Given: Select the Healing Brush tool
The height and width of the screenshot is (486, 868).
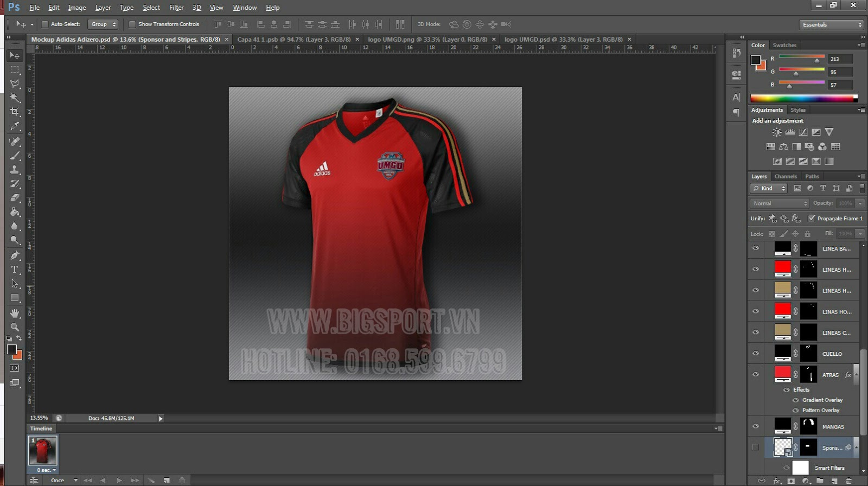Looking at the screenshot, I should (x=15, y=142).
